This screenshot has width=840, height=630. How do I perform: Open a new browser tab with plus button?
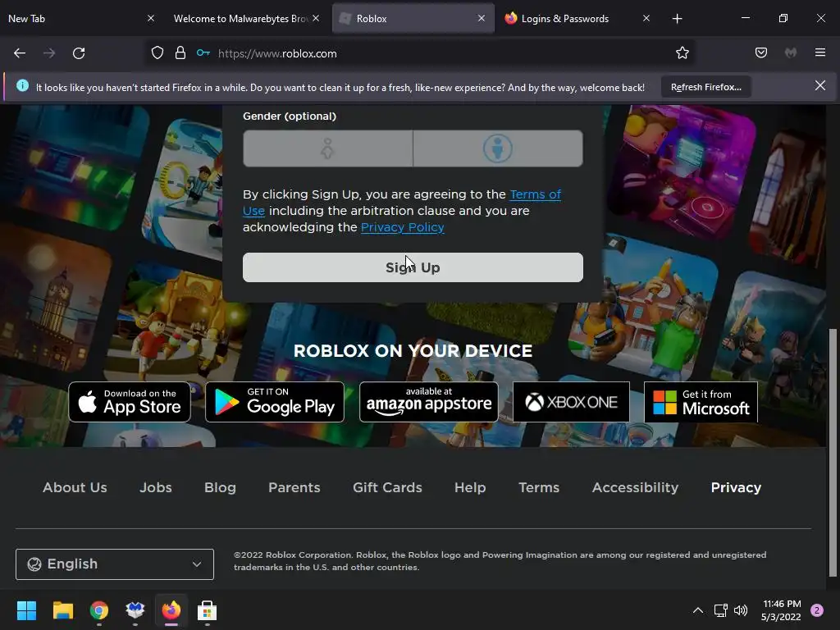(x=677, y=19)
